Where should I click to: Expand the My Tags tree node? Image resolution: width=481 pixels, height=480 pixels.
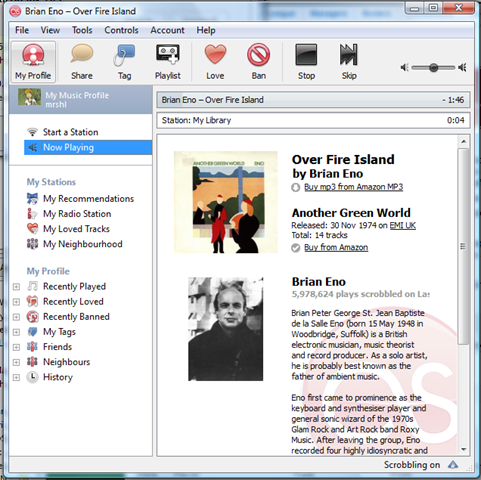tap(16, 332)
